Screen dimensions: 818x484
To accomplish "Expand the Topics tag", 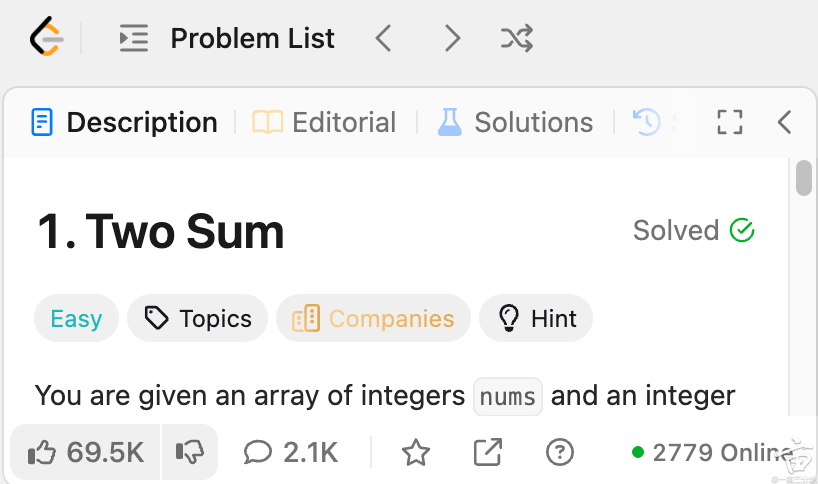I will click(198, 318).
